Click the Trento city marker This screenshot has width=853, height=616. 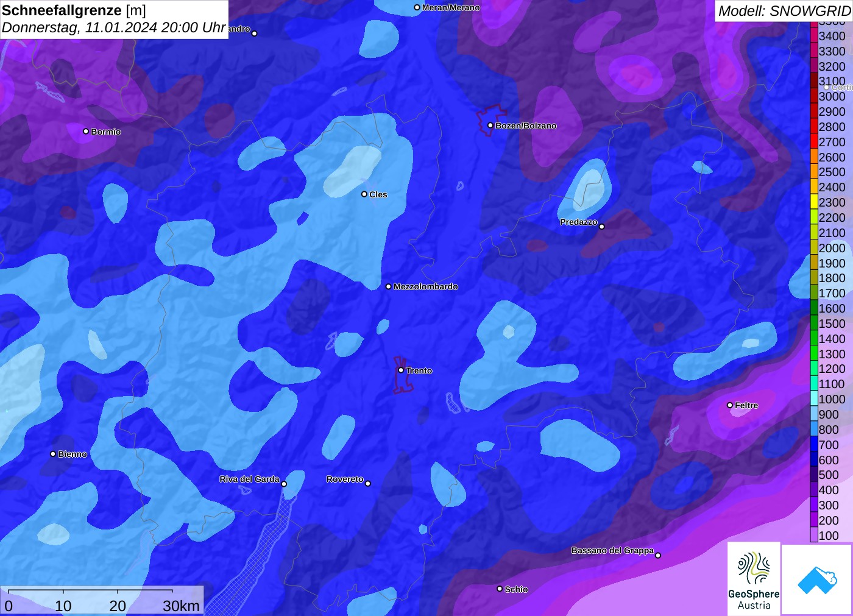click(401, 370)
